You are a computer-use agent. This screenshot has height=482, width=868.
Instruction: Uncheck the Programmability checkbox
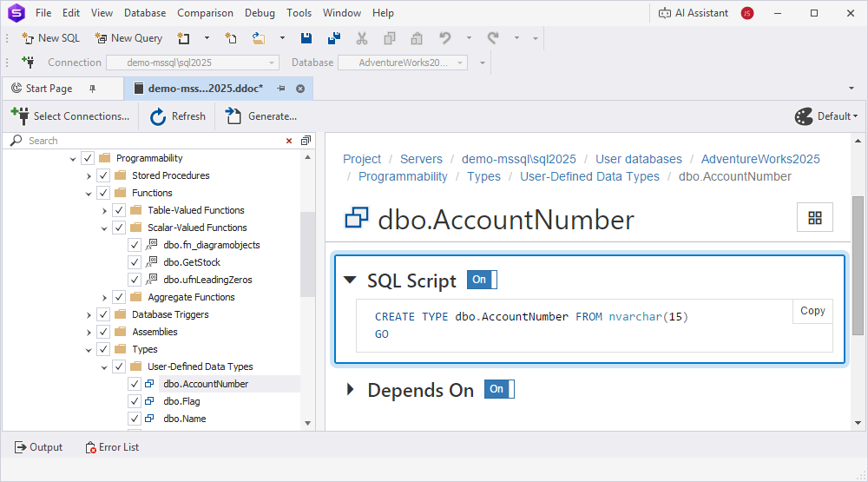coord(88,158)
